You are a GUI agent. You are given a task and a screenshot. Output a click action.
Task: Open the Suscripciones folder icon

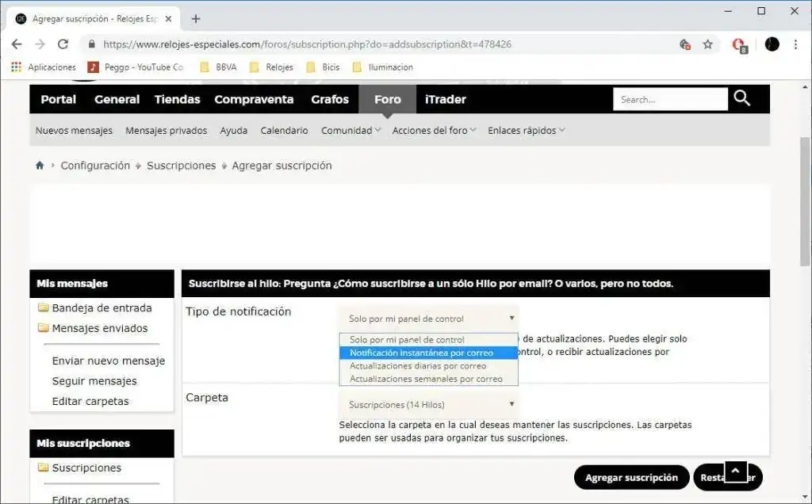pos(45,468)
